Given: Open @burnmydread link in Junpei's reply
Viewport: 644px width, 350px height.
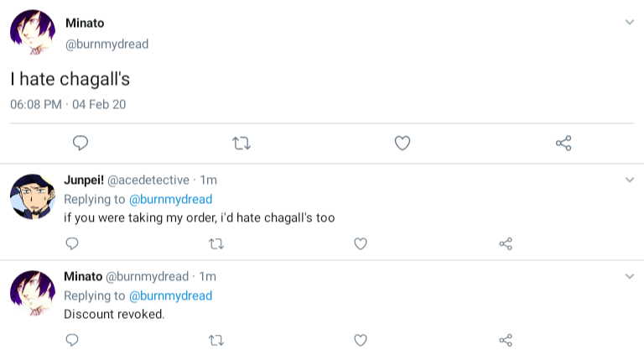Looking at the screenshot, I should coord(170,199).
